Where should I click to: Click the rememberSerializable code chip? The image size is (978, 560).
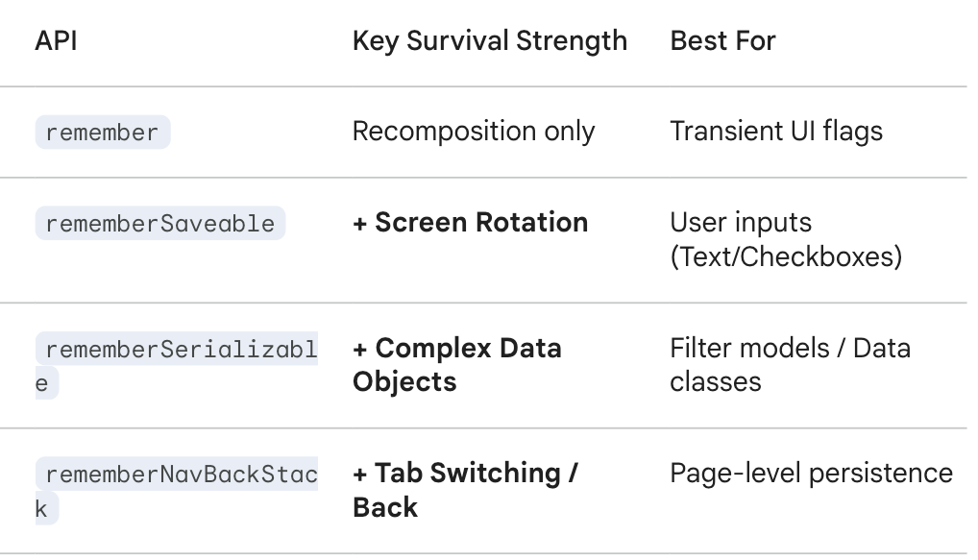pyautogui.click(x=177, y=365)
